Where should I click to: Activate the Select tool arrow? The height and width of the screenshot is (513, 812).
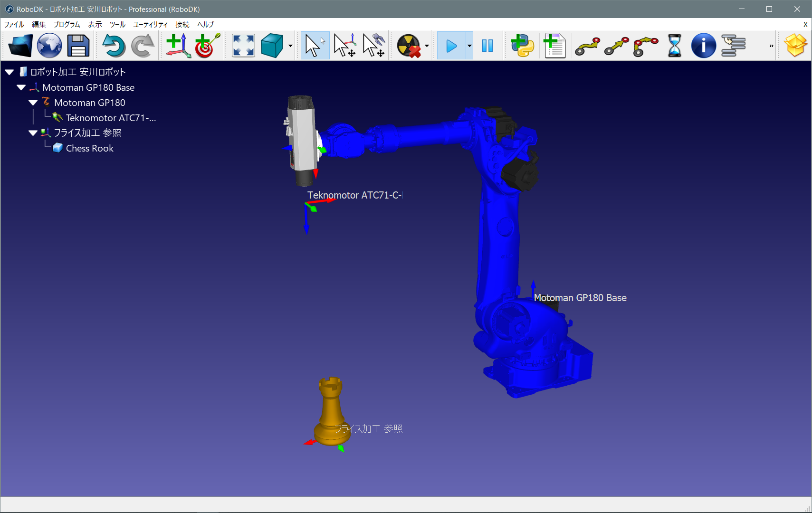[315, 46]
